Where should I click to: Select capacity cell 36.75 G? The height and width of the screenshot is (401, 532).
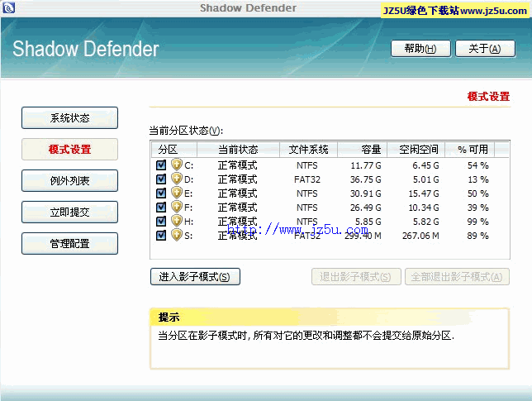366,179
